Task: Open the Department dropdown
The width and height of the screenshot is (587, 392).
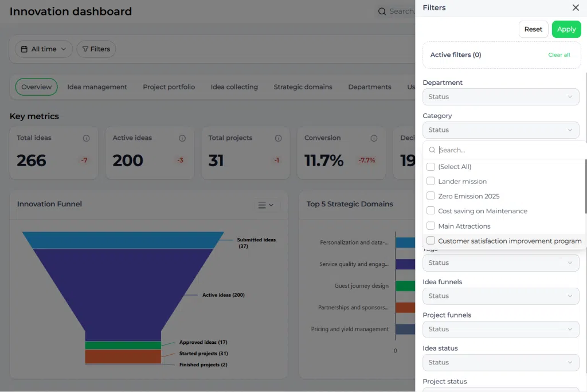Action: [501, 97]
